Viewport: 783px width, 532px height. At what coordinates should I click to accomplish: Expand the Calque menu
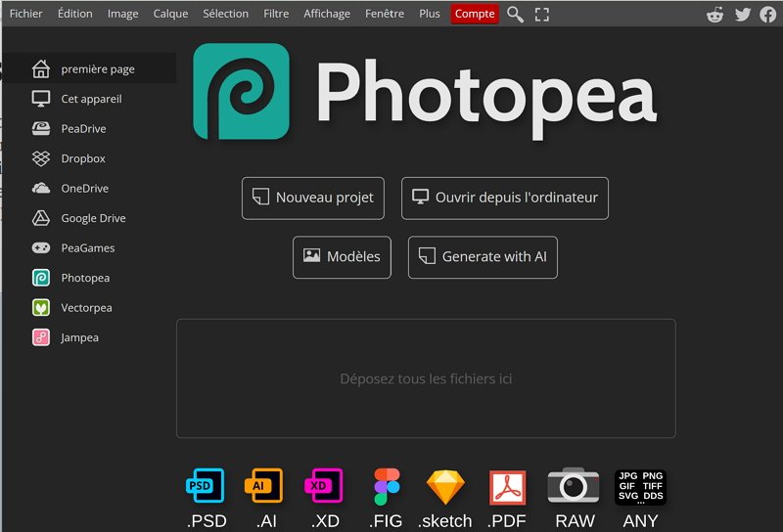tap(170, 14)
